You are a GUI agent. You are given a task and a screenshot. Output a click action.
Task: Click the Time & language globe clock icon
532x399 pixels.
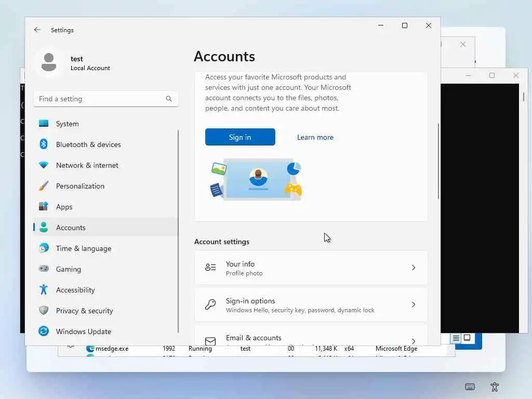tap(44, 248)
